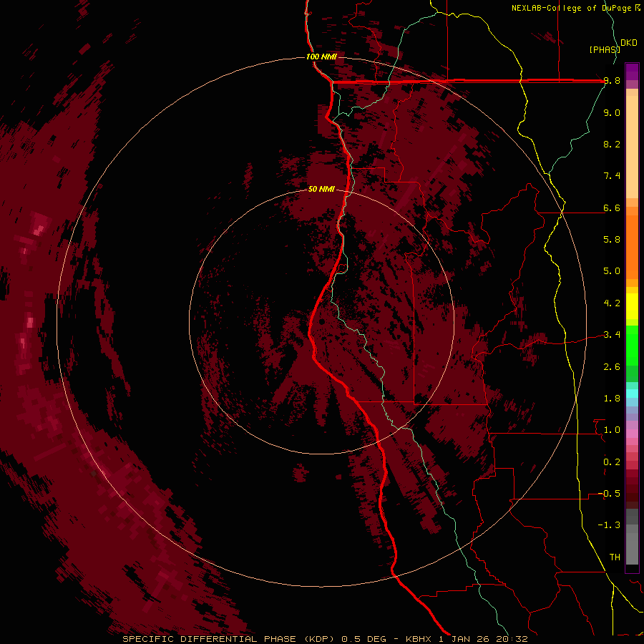This screenshot has height=644, width=644.
Task: Click the 1 JAN 26 date text
Action: (464, 639)
